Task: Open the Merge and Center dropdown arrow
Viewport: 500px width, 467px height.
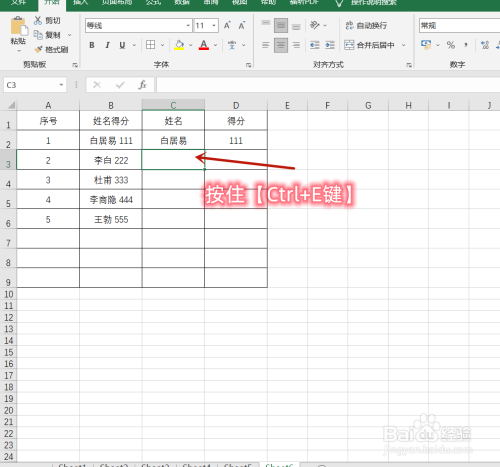Action: (403, 45)
